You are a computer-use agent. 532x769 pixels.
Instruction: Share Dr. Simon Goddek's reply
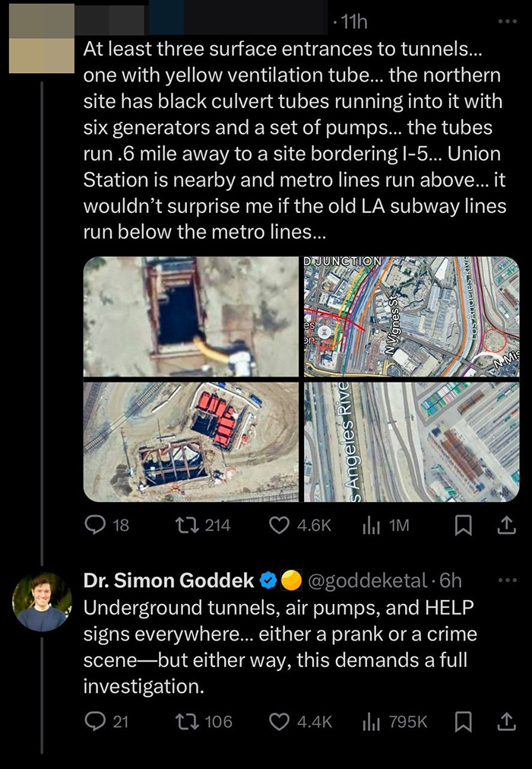[506, 721]
